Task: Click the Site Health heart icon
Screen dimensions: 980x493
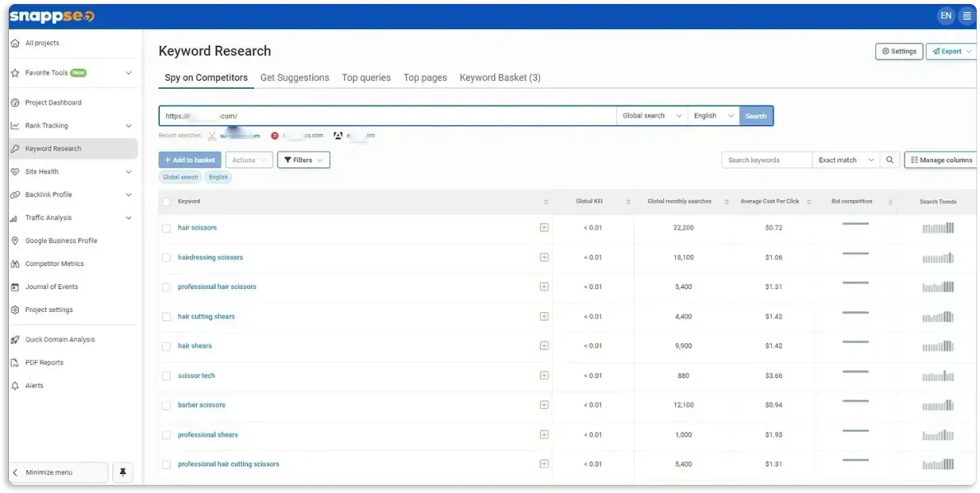Action: point(15,172)
